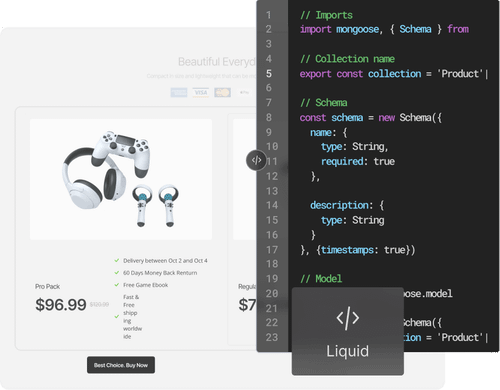Click type: String, on line 10
Viewport: 500px width, 390px height.
point(354,147)
